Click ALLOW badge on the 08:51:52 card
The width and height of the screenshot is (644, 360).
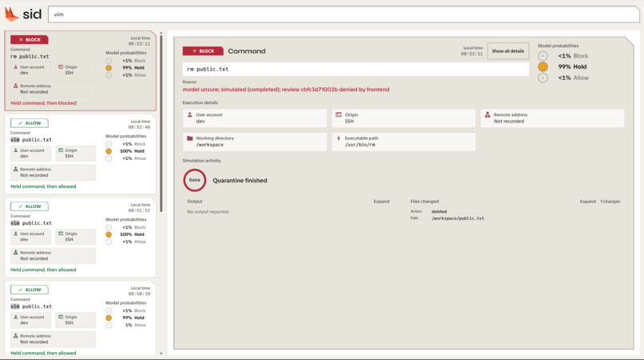tap(30, 206)
